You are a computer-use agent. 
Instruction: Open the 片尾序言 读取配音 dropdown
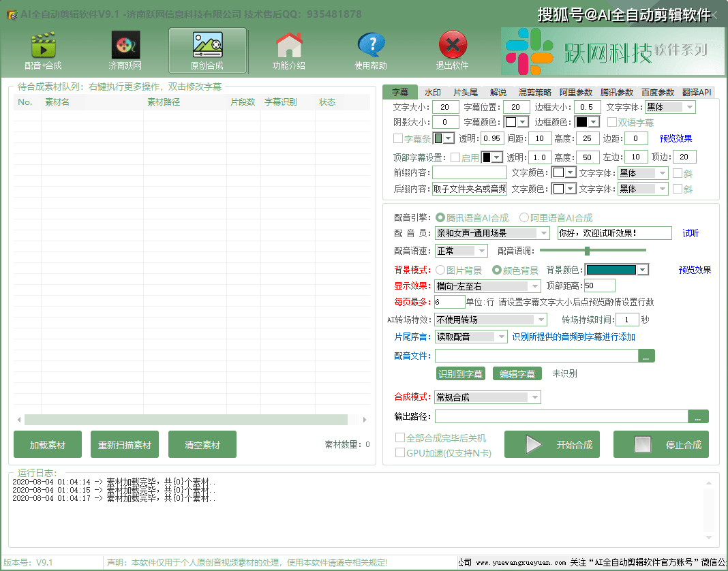(x=471, y=337)
